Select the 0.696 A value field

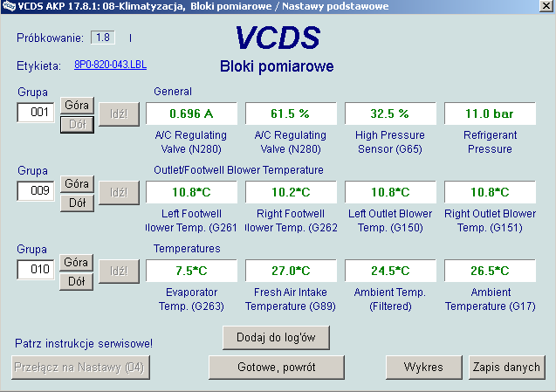(x=191, y=113)
